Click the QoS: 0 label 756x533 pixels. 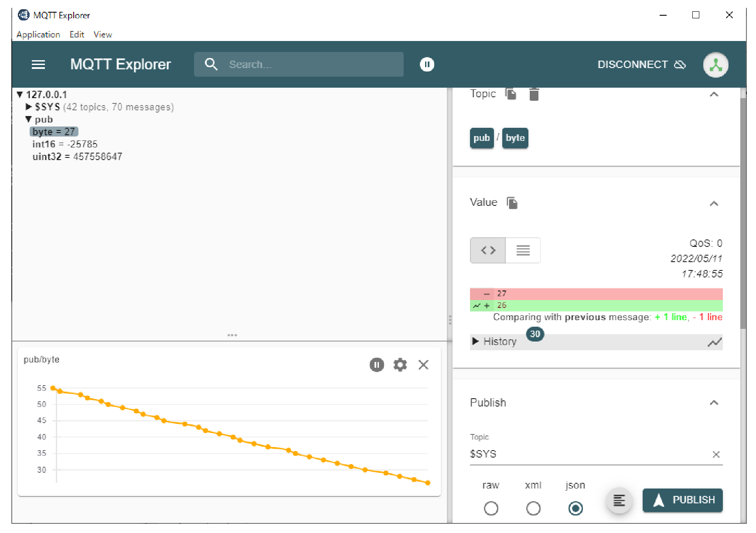pyautogui.click(x=705, y=243)
